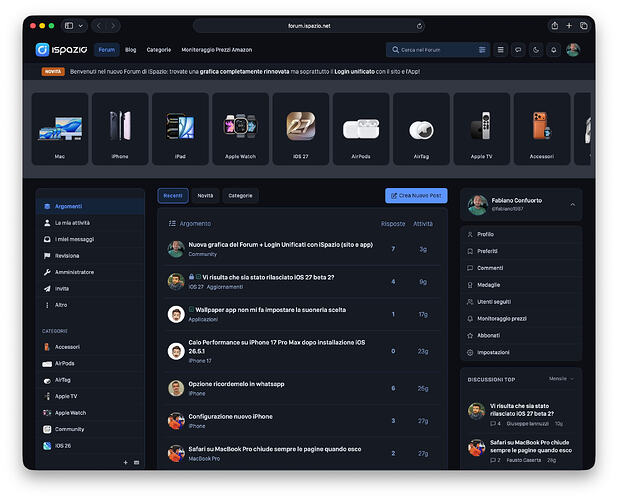Go forward with Safari's forward arrow
This screenshot has height=500, width=617.
pos(113,26)
